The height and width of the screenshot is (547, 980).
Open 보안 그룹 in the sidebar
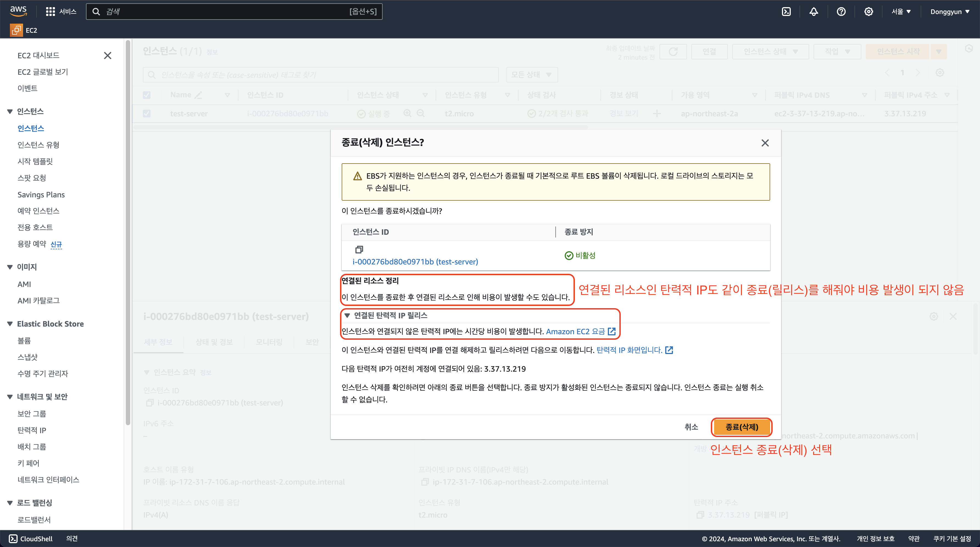point(32,413)
